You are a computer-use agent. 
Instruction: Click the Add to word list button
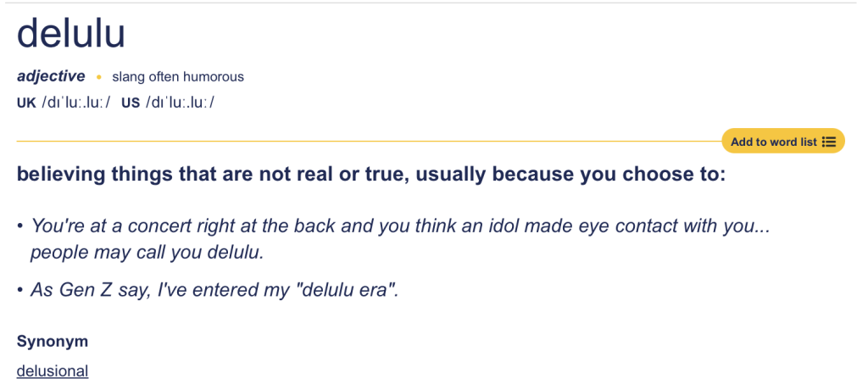[x=773, y=142]
